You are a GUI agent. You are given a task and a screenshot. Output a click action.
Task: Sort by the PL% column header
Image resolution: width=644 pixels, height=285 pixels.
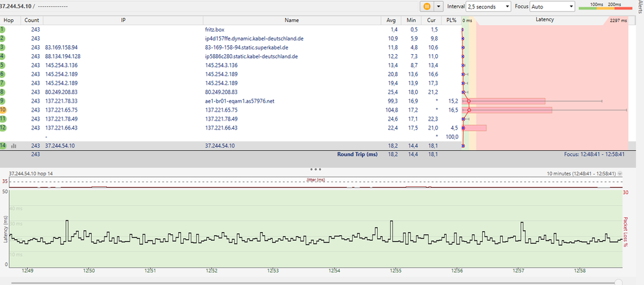point(451,21)
